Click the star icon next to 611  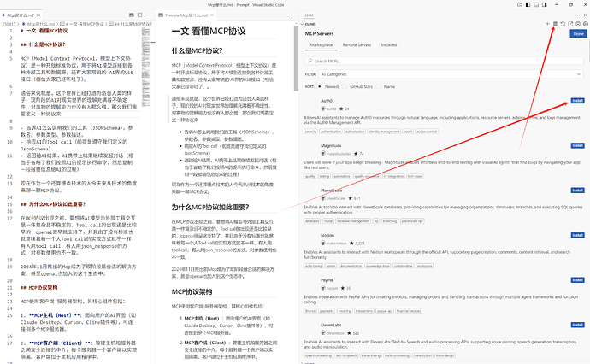click(x=351, y=198)
